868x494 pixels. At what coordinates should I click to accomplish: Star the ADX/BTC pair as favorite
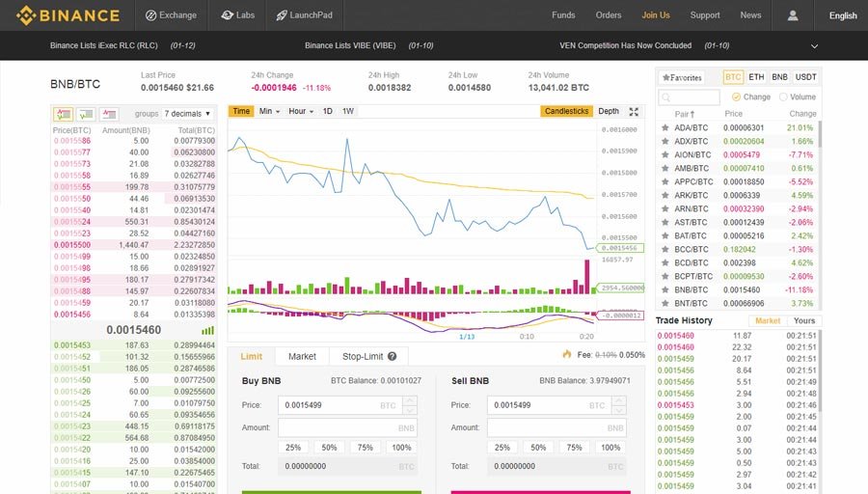[x=665, y=141]
